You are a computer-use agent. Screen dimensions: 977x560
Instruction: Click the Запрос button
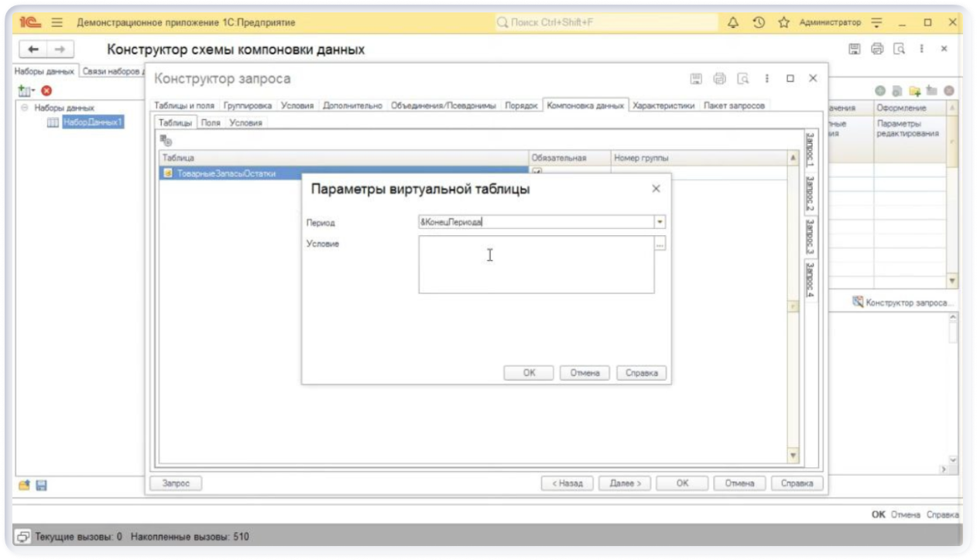pos(175,483)
